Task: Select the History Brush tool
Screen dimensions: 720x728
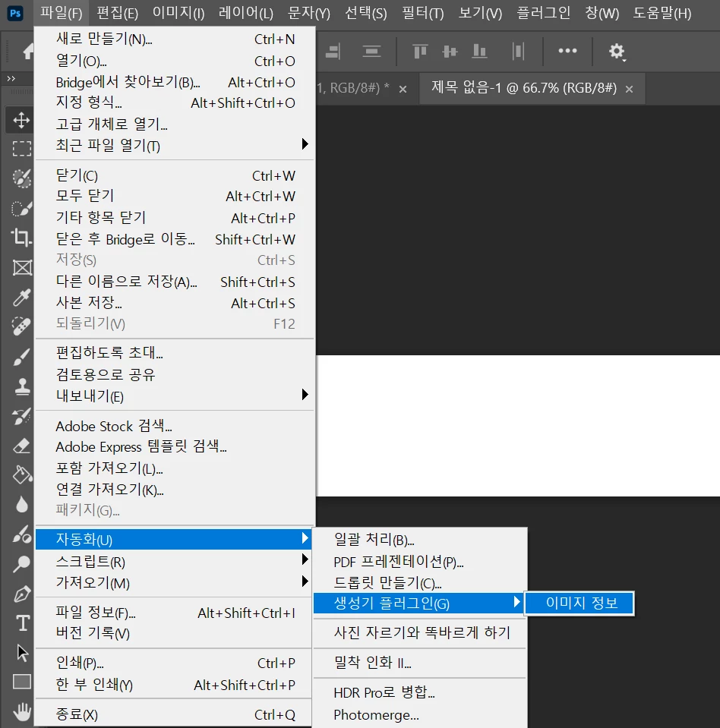Action: pos(21,416)
